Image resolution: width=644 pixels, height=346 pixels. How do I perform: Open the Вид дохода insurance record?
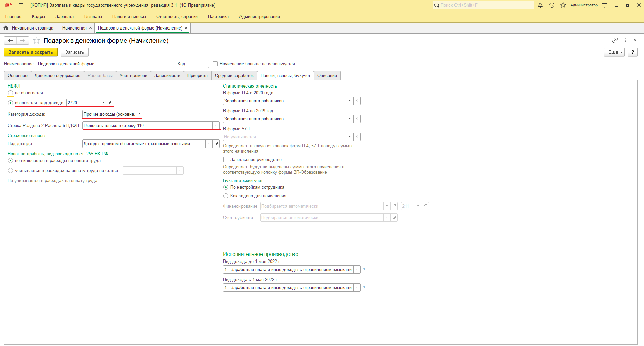(x=216, y=143)
